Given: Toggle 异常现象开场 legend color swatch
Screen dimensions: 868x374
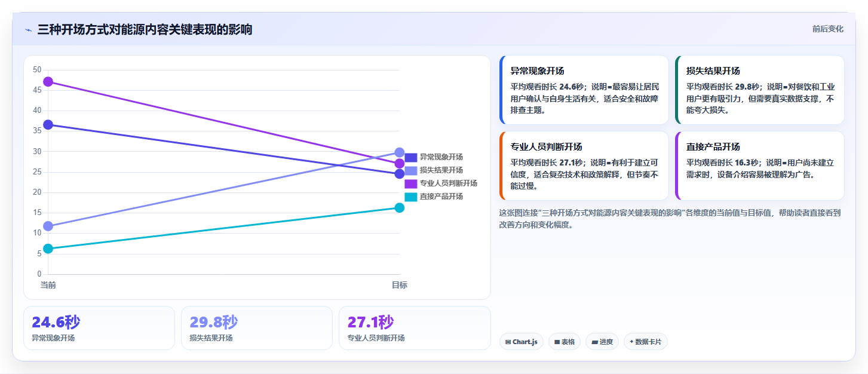Looking at the screenshot, I should (410, 157).
